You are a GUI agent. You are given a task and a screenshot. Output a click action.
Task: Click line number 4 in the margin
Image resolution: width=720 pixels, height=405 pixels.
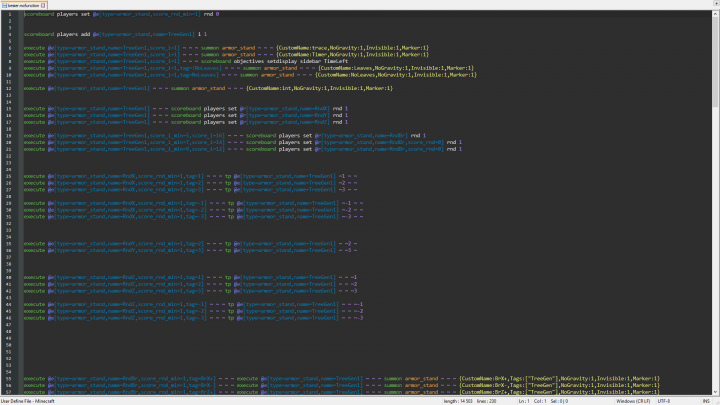point(9,35)
